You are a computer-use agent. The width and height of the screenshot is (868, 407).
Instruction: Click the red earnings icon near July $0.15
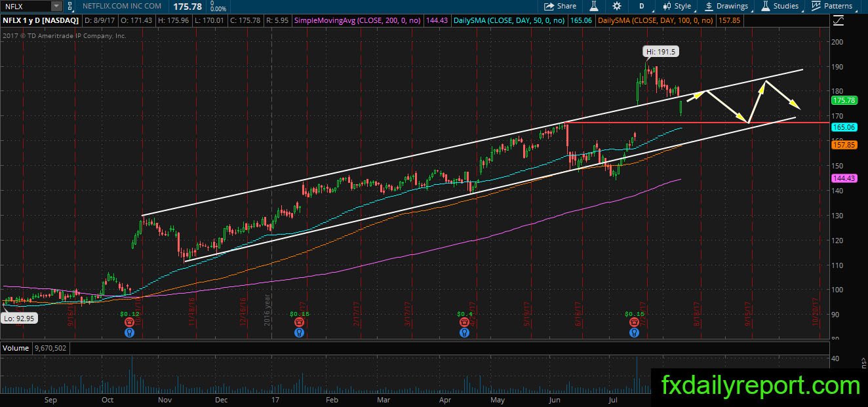click(634, 322)
